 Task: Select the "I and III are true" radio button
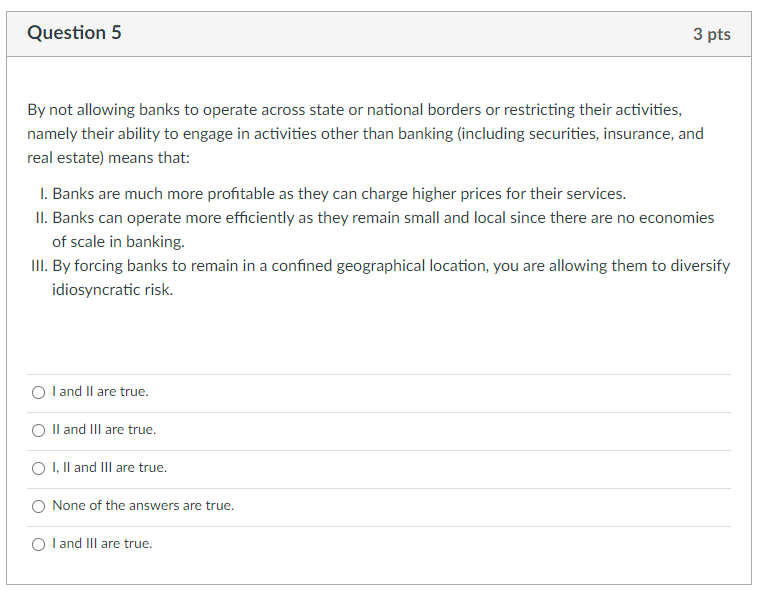(x=39, y=544)
